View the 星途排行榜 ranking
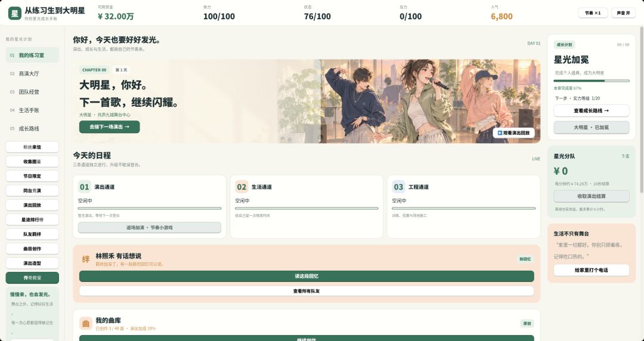The height and width of the screenshot is (341, 644). [x=32, y=220]
